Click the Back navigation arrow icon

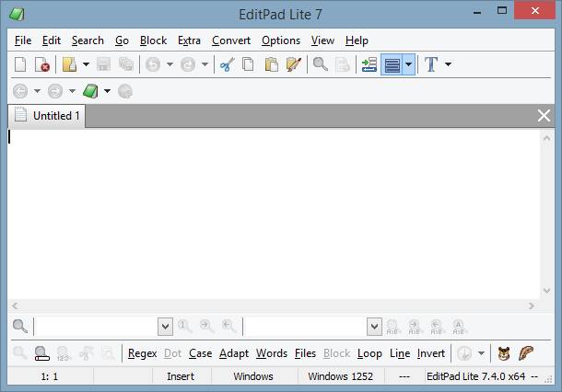20,91
